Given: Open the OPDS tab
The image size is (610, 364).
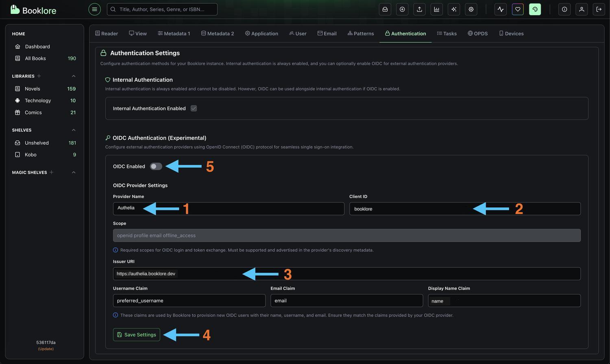Looking at the screenshot, I should 478,33.
